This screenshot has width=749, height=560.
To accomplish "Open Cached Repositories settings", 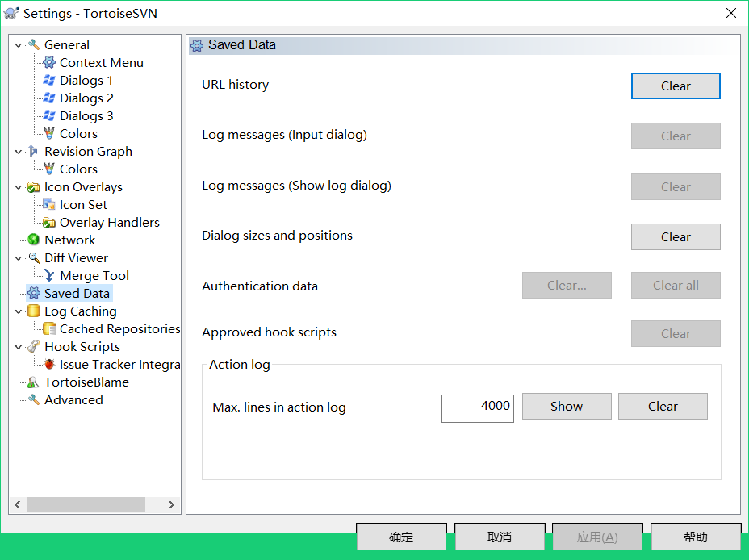I will tap(119, 328).
